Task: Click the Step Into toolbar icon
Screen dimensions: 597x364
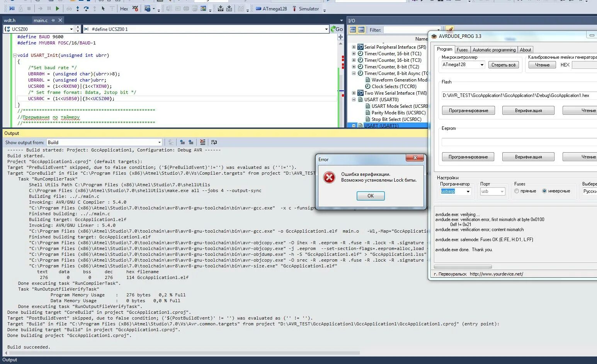Action: click(78, 9)
